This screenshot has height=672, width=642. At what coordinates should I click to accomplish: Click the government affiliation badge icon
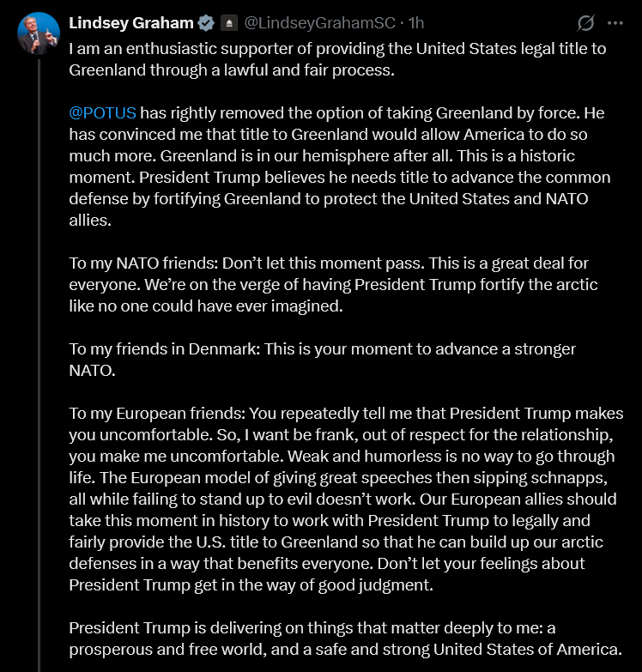coord(229,23)
